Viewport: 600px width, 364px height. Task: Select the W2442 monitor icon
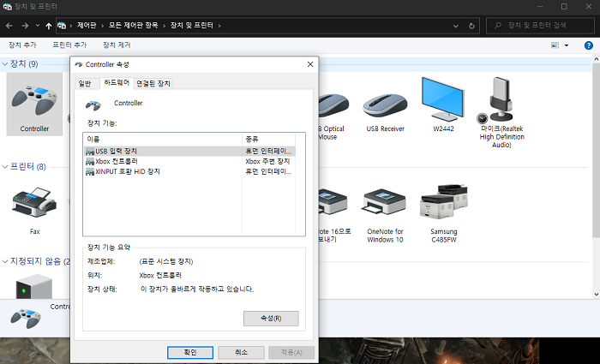coord(443,98)
